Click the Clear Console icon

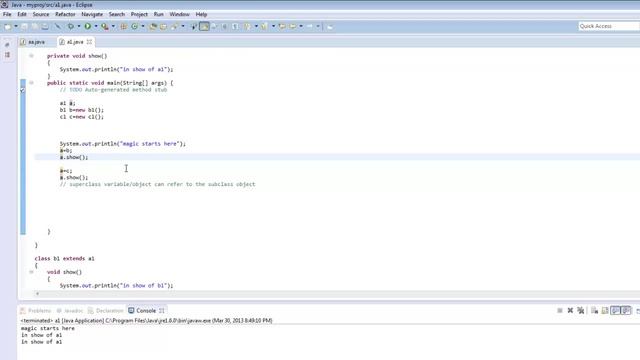pyautogui.click(x=594, y=311)
